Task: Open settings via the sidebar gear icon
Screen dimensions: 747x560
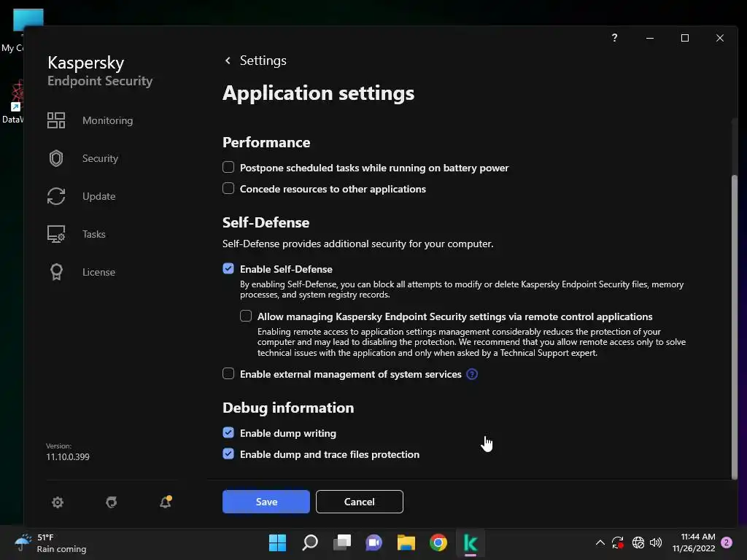Action: tap(58, 502)
